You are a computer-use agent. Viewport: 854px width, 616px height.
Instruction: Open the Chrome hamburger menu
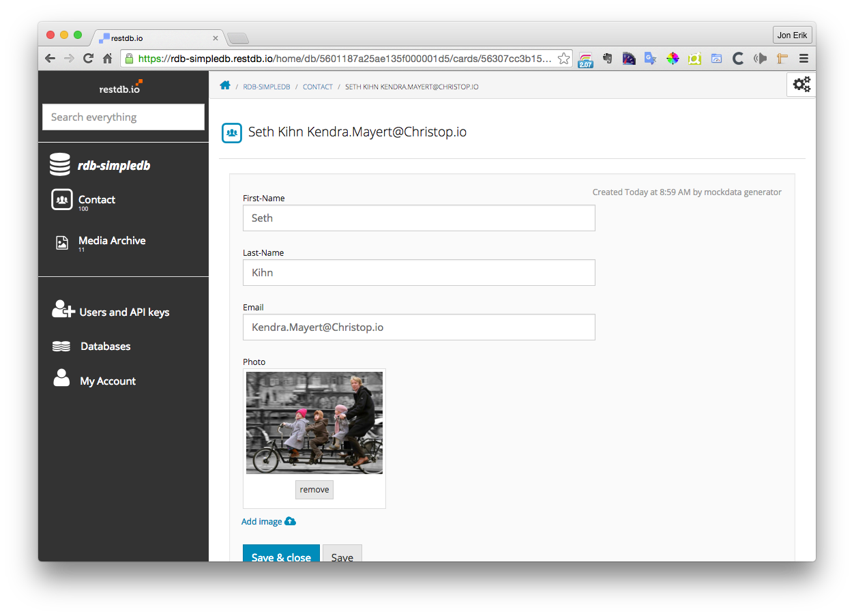804,59
